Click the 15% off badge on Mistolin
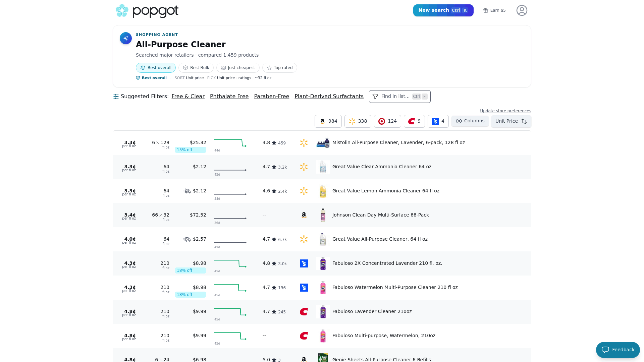This screenshot has width=644, height=362. pos(190,150)
